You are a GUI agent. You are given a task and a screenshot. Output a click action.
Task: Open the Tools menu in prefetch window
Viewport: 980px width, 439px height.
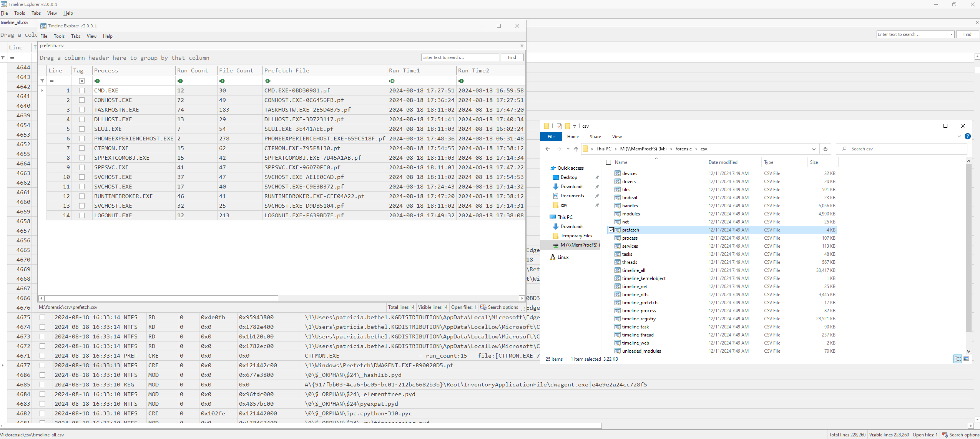coord(59,36)
